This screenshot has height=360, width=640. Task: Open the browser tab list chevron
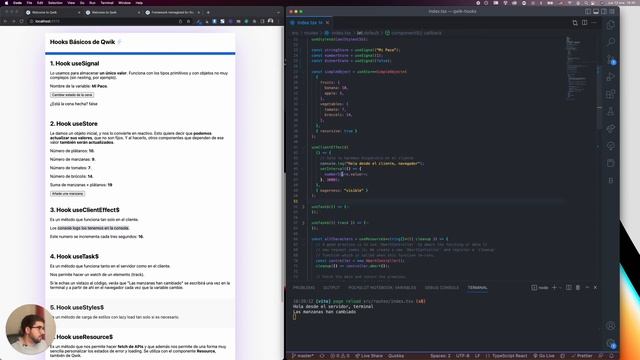[x=278, y=12]
